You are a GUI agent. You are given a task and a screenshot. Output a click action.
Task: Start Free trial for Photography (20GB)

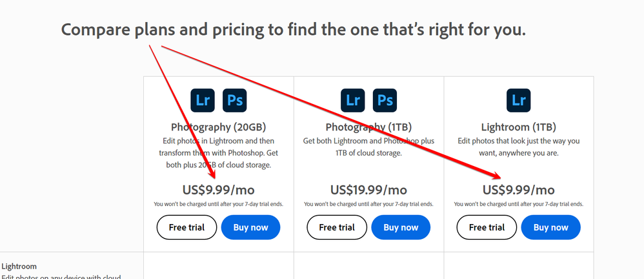186,227
